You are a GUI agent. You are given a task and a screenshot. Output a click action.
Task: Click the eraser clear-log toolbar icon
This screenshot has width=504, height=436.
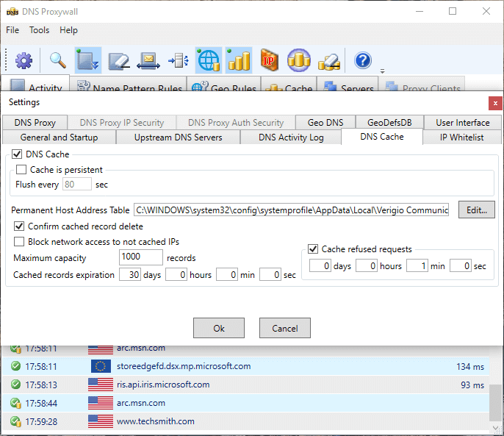pyautogui.click(x=118, y=60)
